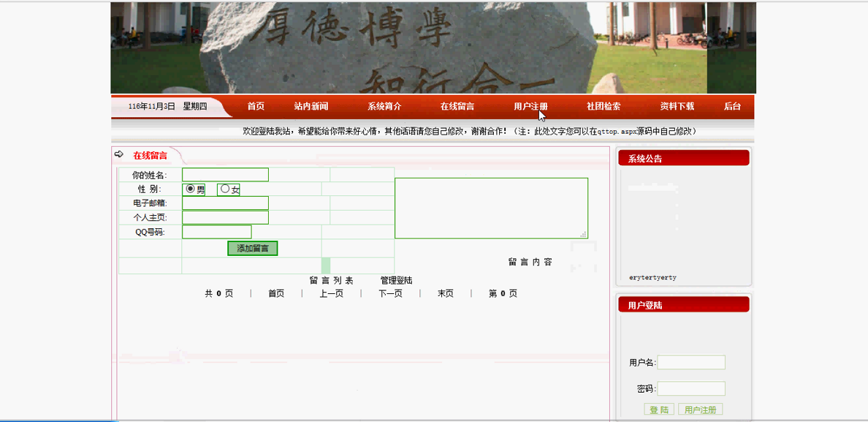
Task: Click the 共 0 页 page count text
Action: (x=218, y=293)
